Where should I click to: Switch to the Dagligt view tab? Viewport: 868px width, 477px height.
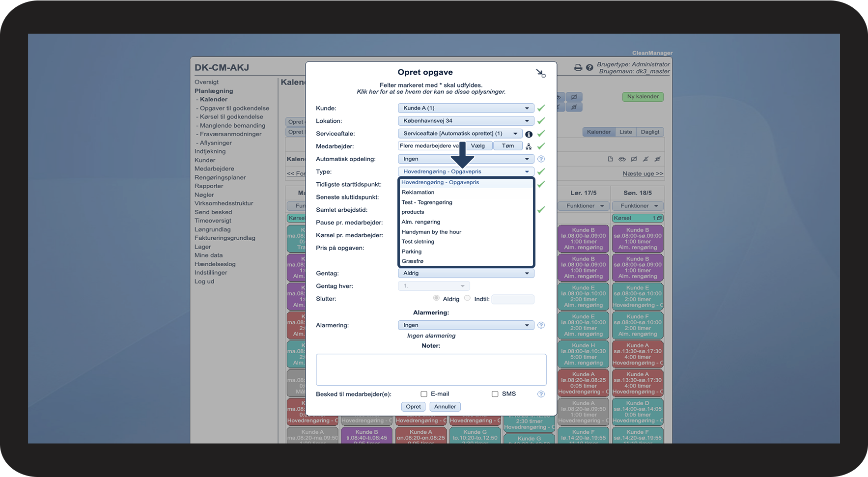(650, 132)
